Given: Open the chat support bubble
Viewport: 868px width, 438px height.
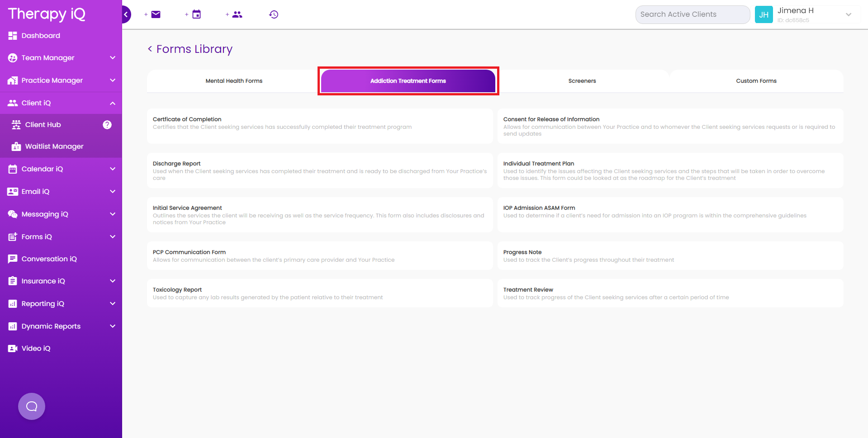Looking at the screenshot, I should point(32,406).
